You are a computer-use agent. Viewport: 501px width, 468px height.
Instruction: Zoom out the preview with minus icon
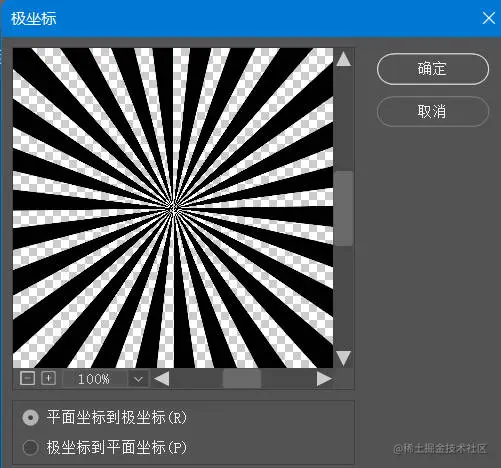pos(27,378)
